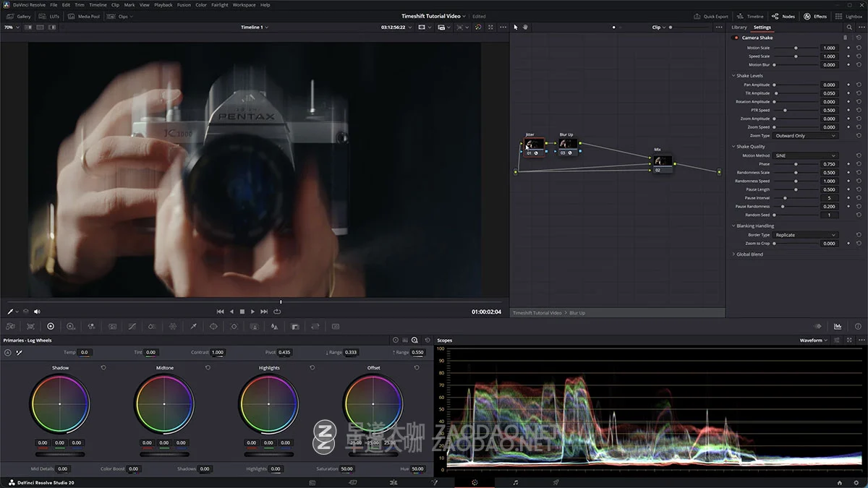Open the Color Wheels primaries palette

tap(51, 326)
